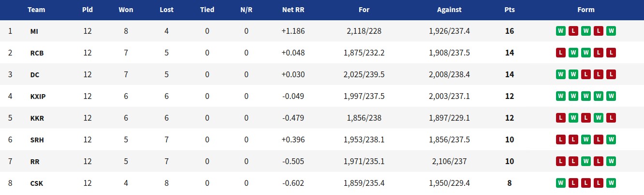Open the RCB team link
The image size is (644, 195).
(x=37, y=53)
